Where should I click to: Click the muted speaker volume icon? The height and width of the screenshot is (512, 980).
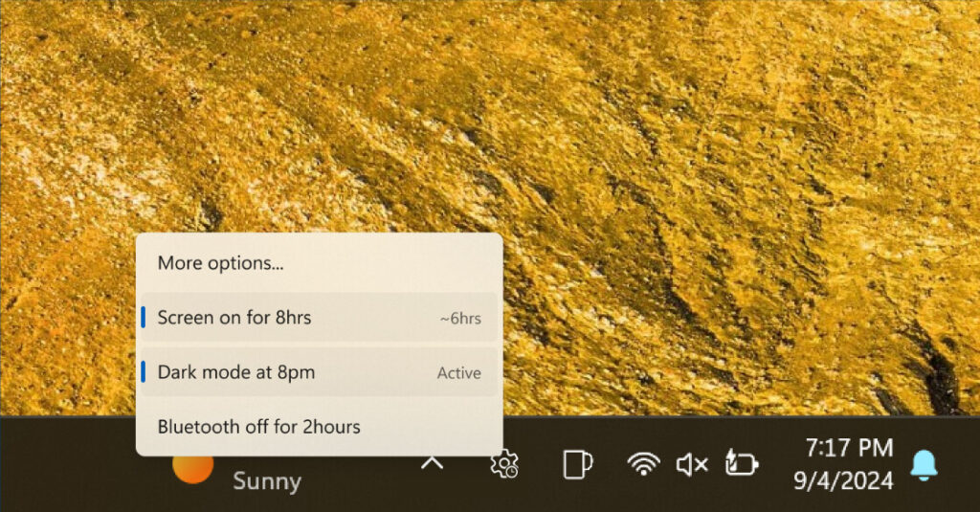(x=692, y=464)
